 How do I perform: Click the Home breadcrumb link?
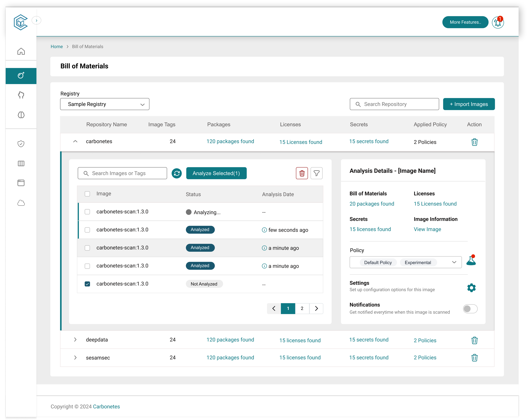57,47
